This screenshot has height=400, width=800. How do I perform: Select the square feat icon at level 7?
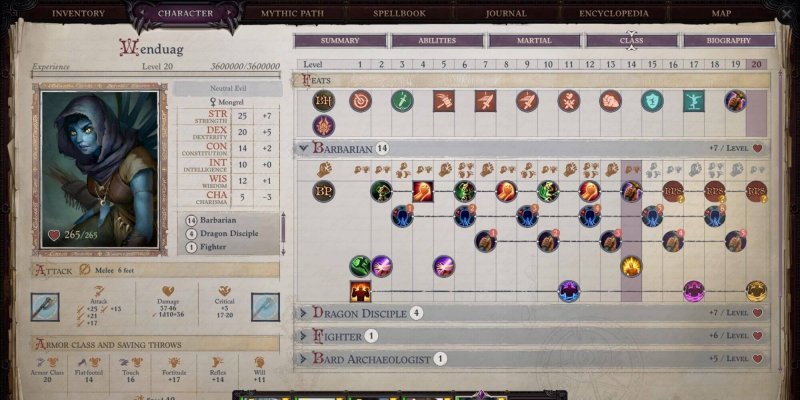click(486, 101)
